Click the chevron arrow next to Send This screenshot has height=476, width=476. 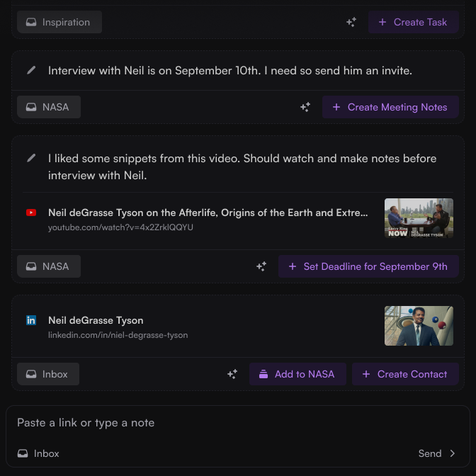point(453,453)
